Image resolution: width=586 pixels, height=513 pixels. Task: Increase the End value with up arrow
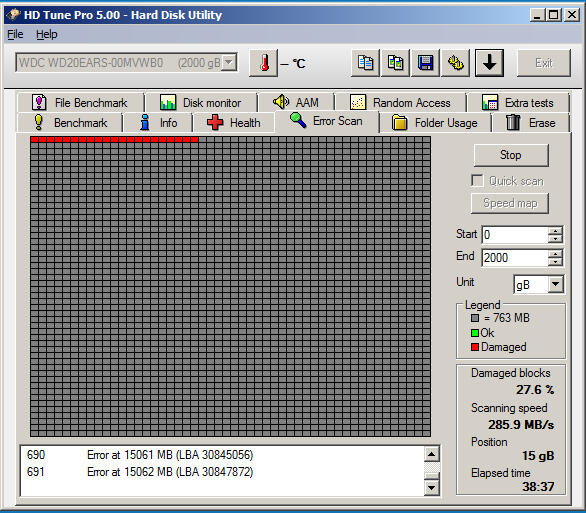pos(555,254)
